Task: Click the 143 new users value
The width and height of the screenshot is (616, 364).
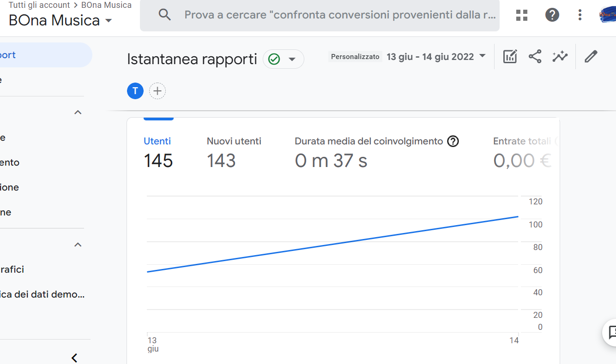Action: point(221,161)
